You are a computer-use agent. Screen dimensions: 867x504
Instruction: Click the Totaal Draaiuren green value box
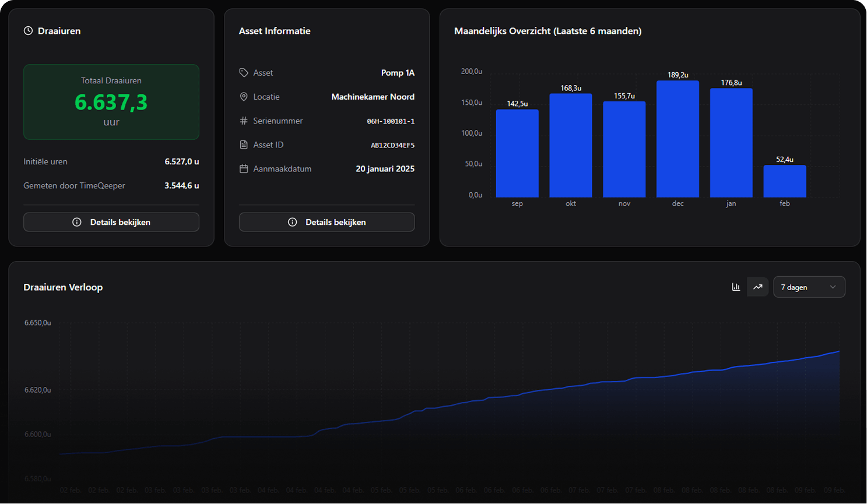(111, 102)
